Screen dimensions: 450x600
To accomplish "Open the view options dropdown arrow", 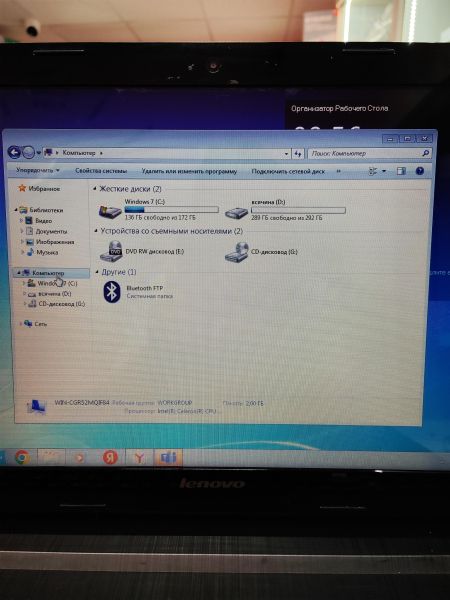I will point(384,171).
